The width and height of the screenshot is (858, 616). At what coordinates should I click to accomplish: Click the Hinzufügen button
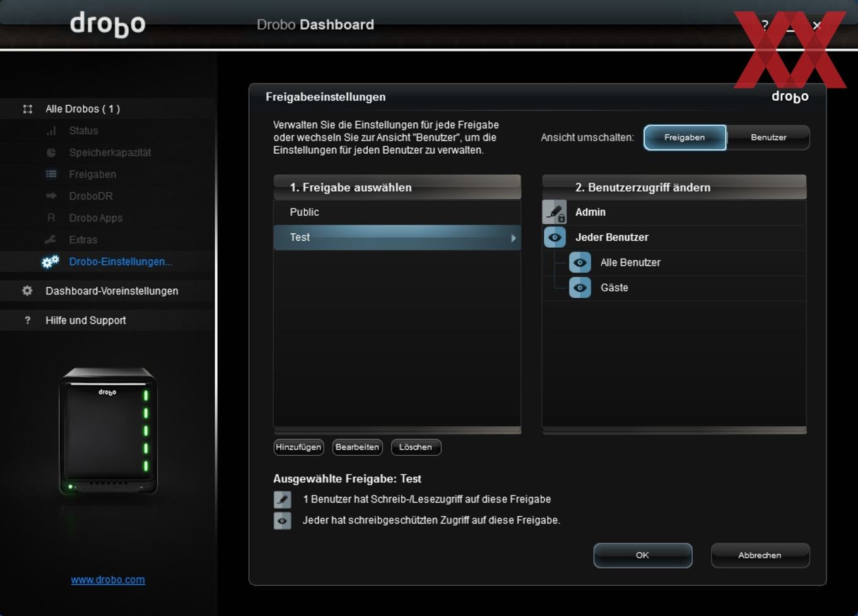[x=298, y=447]
